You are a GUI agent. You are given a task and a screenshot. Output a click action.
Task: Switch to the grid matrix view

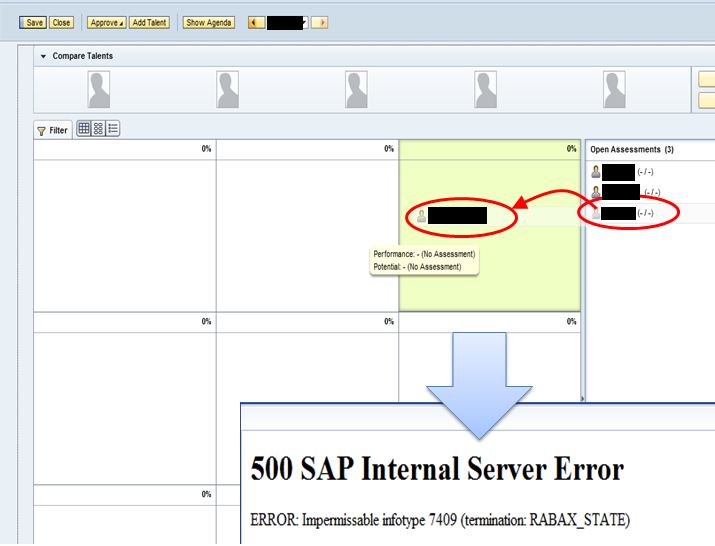tap(84, 129)
